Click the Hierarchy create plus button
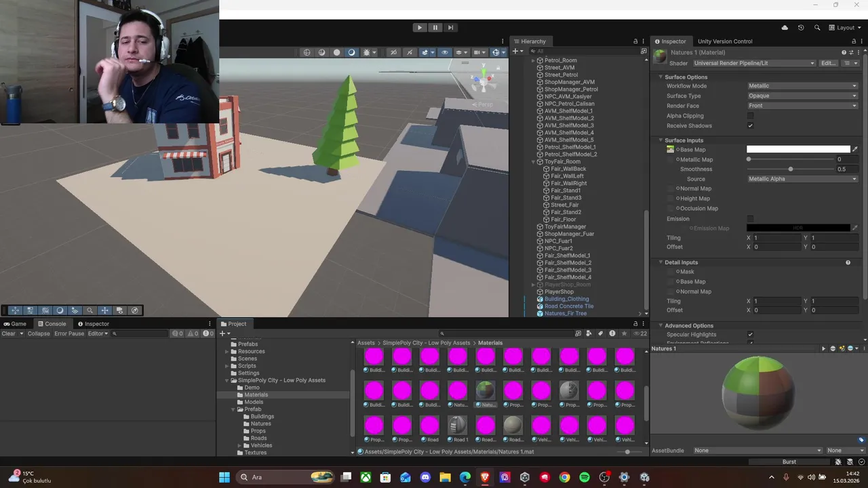Screen dimensions: 868x488 (517, 51)
